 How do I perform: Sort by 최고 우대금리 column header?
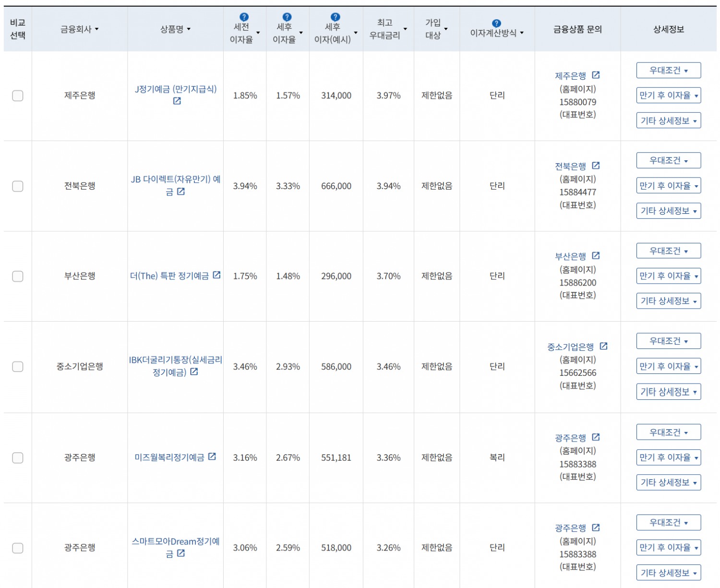tap(388, 29)
